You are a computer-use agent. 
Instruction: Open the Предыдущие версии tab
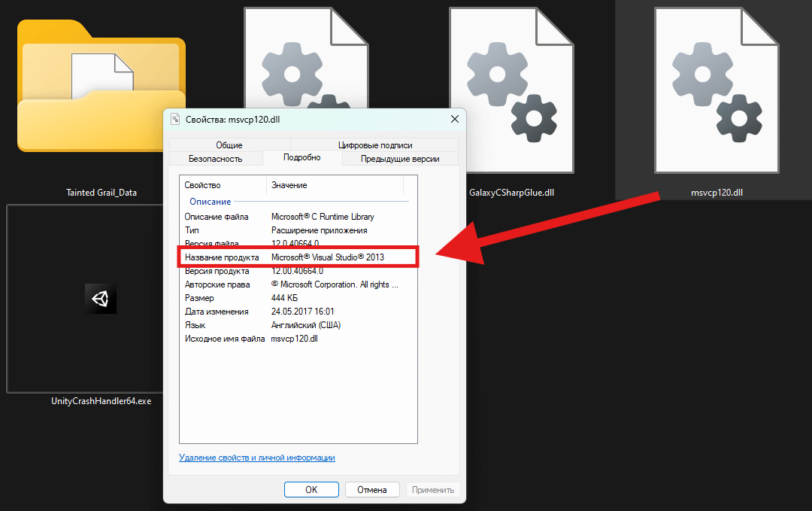click(x=400, y=159)
